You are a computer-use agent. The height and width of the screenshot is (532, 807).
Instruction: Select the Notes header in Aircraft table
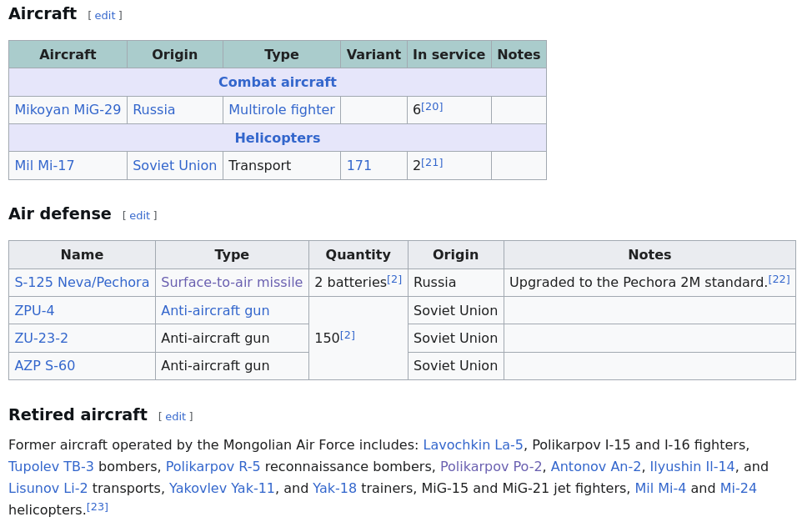(x=519, y=54)
